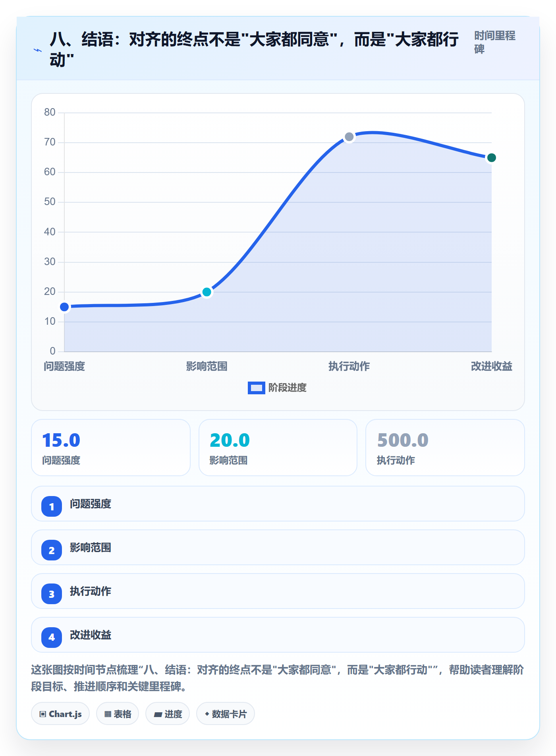Select the 15.0 问题强度 data card

[111, 448]
